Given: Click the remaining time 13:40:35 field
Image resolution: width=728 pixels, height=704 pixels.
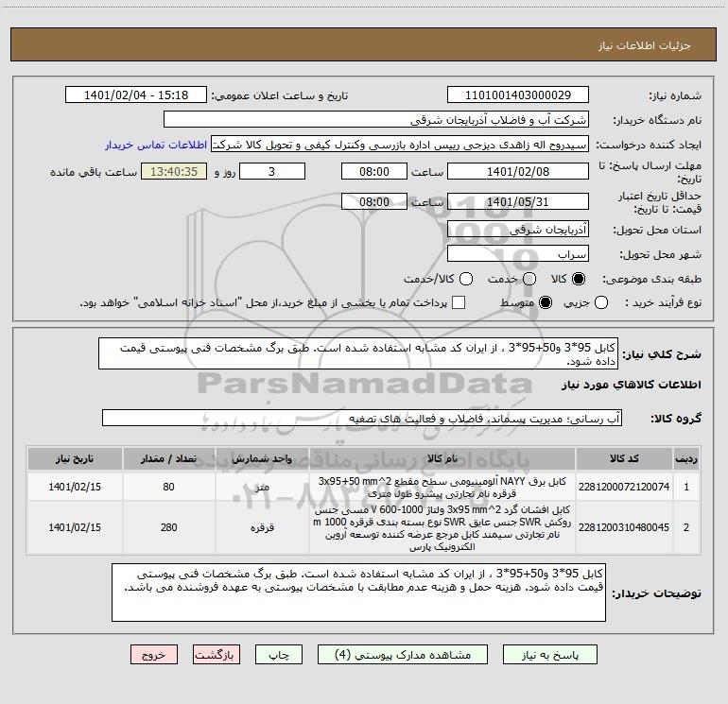Looking at the screenshot, I should [174, 171].
